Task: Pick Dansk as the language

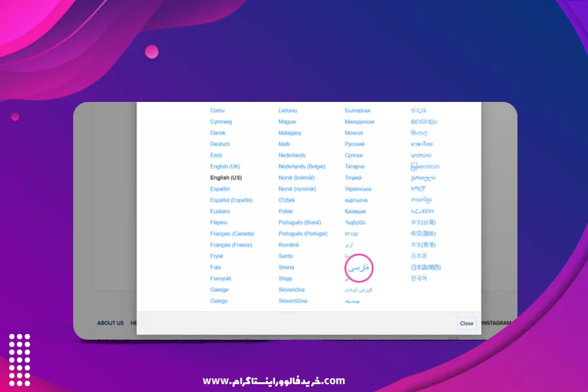Action: point(218,133)
